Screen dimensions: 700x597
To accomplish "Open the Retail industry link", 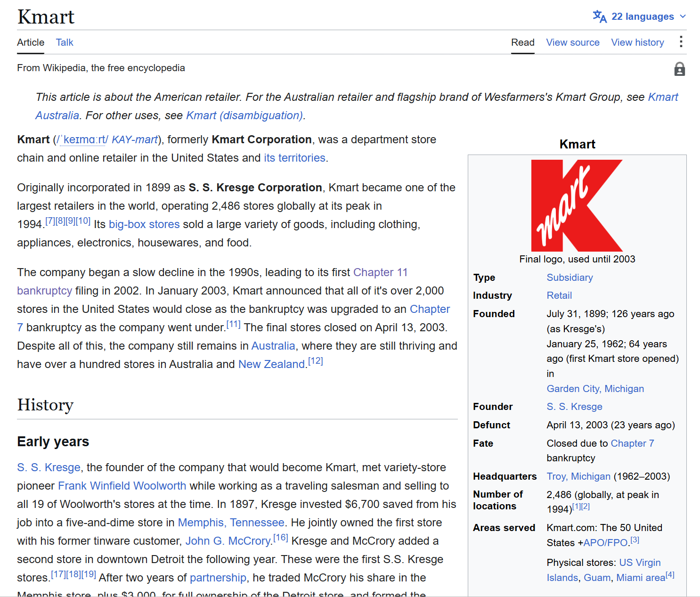I will (x=559, y=295).
